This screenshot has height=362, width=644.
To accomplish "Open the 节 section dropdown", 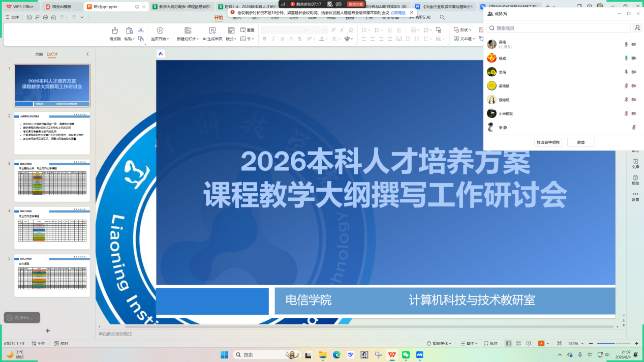I will click(x=247, y=39).
